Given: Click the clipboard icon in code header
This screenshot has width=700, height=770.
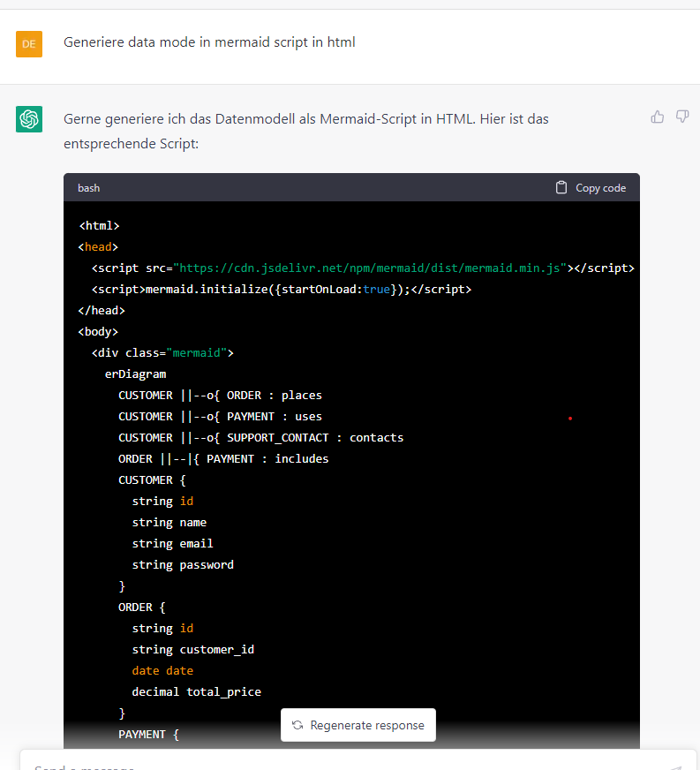Looking at the screenshot, I should (x=561, y=187).
